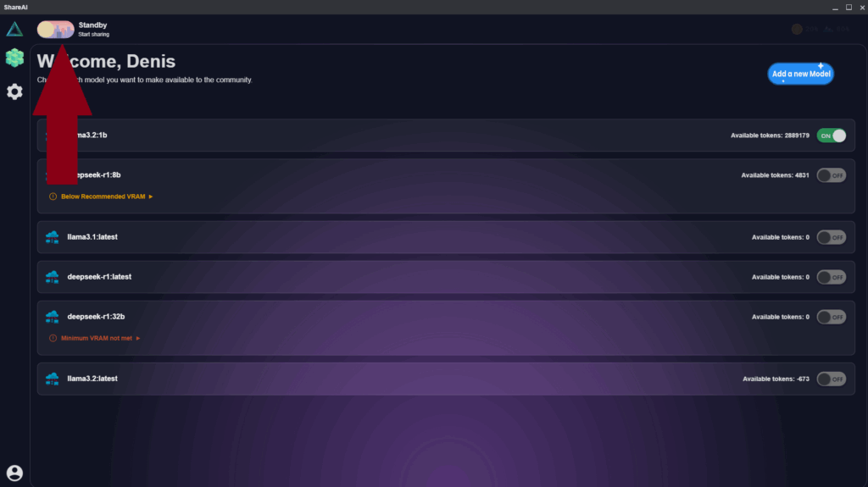Turn off the llama3.2:1b model toggle

pos(831,136)
